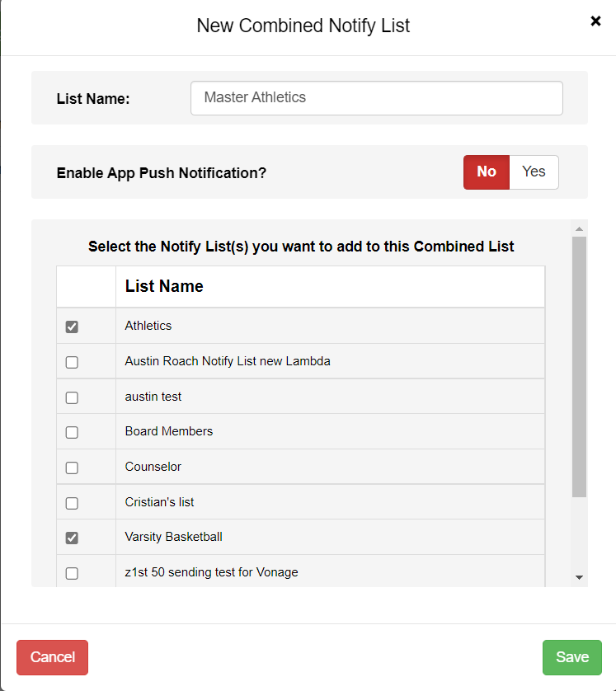Check the Cristian's list checkbox
Image resolution: width=616 pixels, height=691 pixels.
(72, 503)
